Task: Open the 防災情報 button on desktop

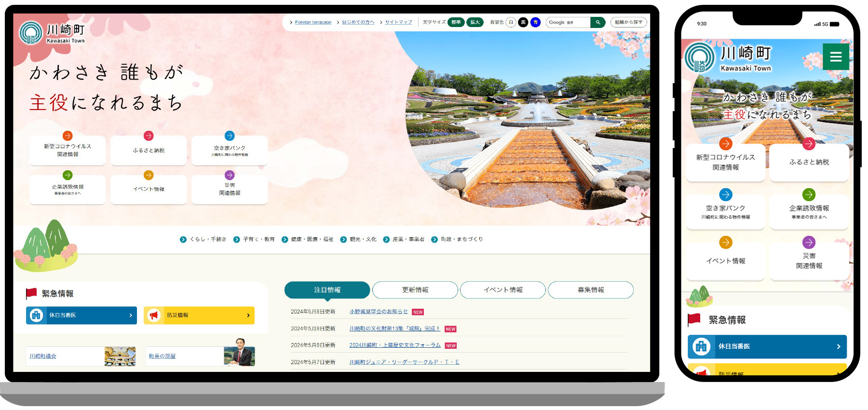Action: coord(199,315)
